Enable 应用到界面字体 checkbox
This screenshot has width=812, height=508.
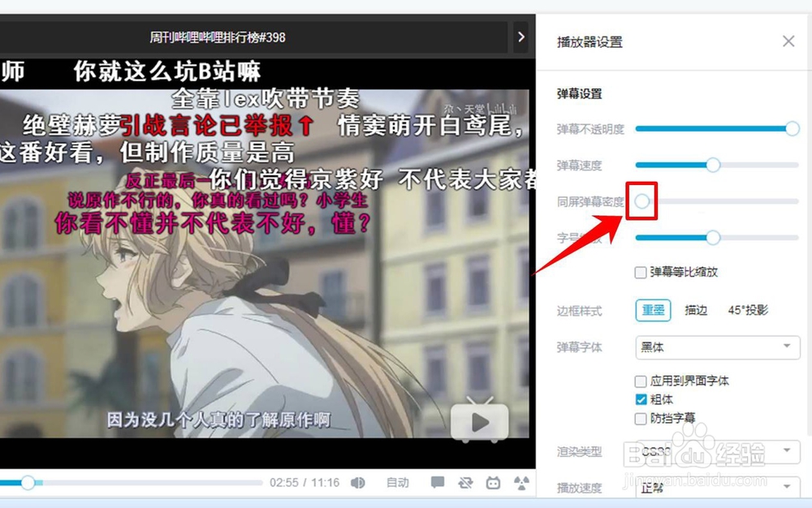point(641,381)
